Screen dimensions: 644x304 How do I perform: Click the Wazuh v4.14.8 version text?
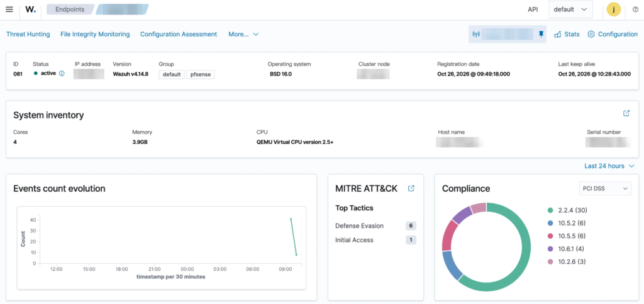[131, 74]
